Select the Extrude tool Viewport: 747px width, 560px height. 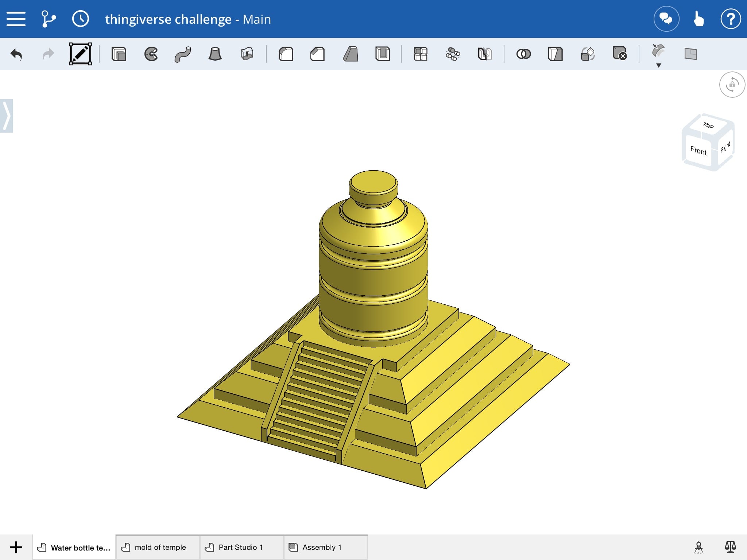pos(119,54)
